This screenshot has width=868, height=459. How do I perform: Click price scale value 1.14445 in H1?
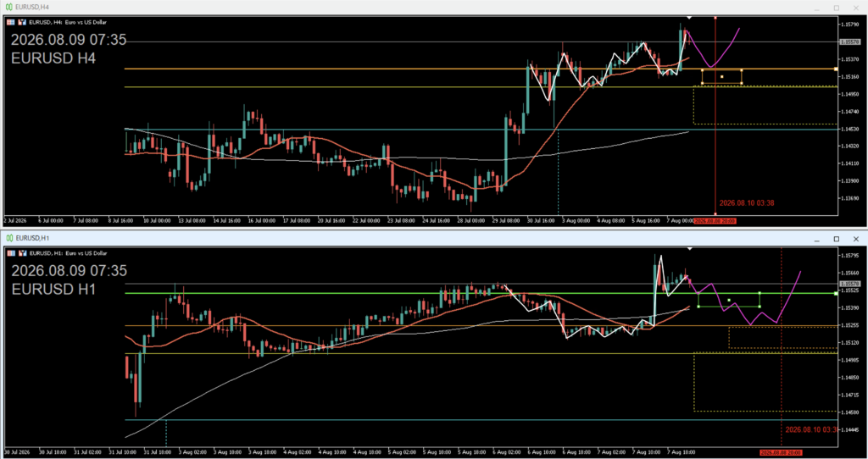pyautogui.click(x=851, y=429)
